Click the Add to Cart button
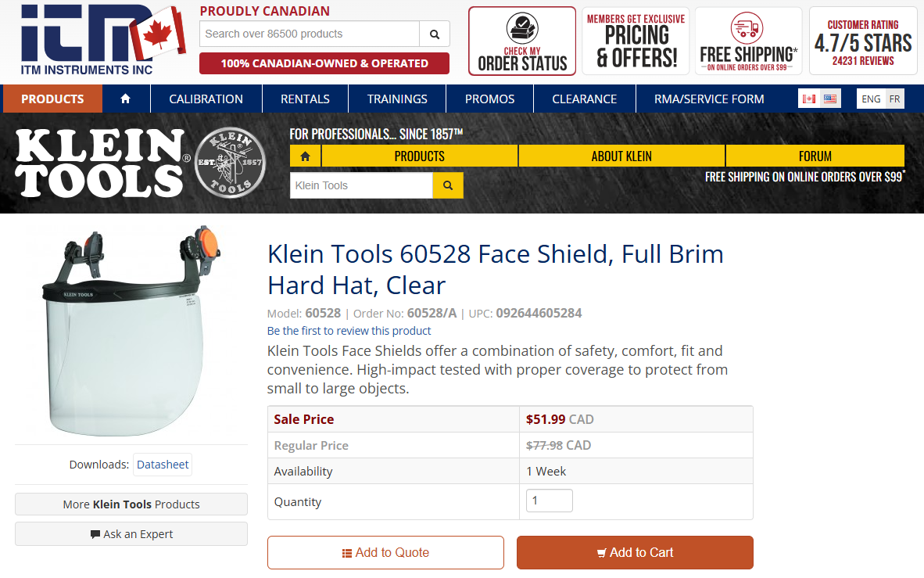 [x=635, y=552]
